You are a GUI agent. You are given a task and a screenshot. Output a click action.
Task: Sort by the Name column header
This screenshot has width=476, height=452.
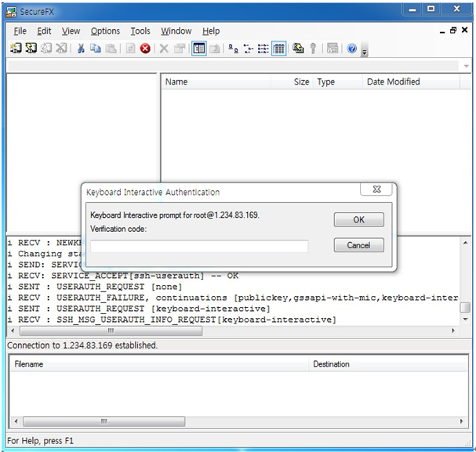[216, 81]
